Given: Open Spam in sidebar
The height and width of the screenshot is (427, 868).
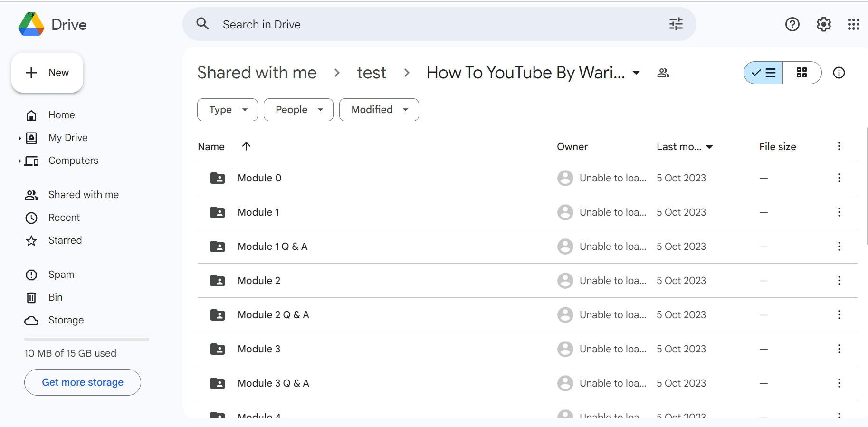Looking at the screenshot, I should 61,275.
